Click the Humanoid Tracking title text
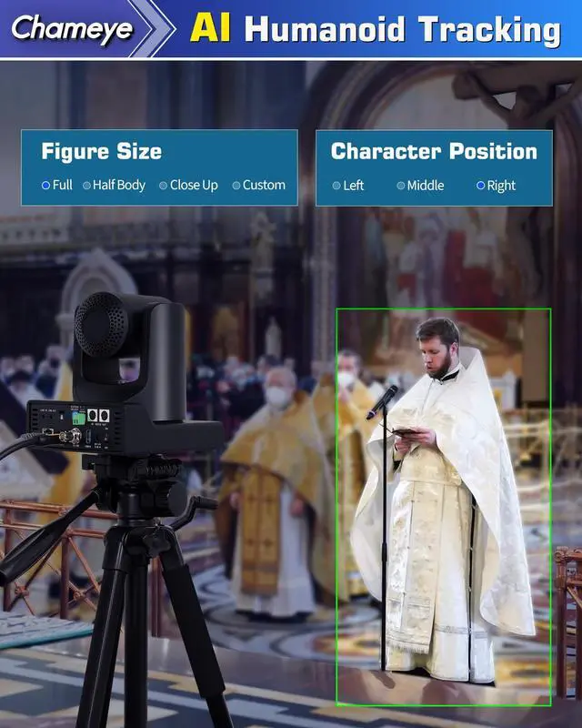 [x=402, y=29]
